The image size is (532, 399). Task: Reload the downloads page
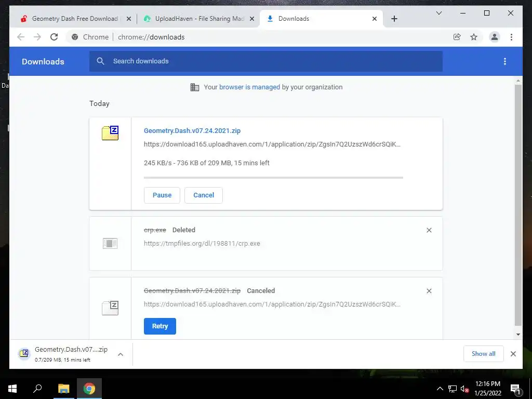[x=54, y=37]
